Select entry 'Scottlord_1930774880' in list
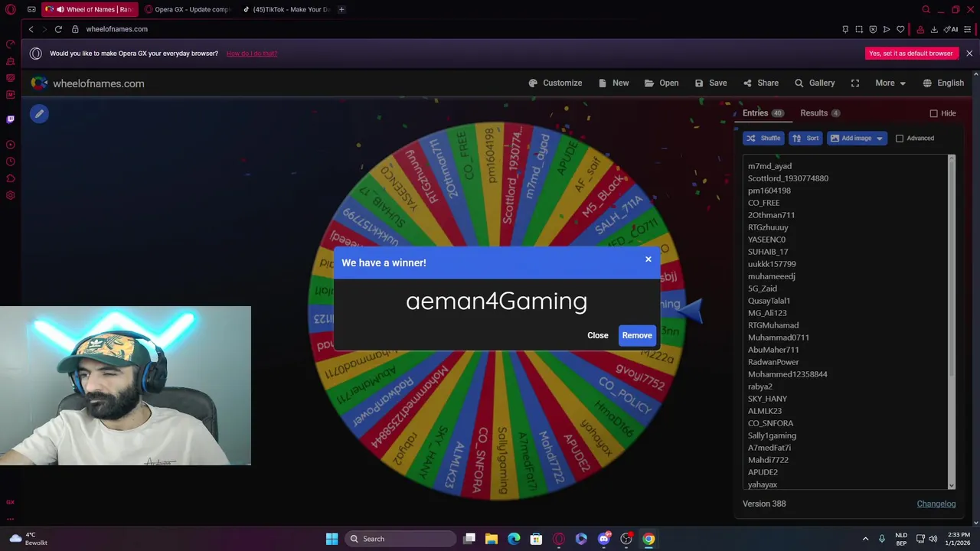The width and height of the screenshot is (980, 551). tap(788, 178)
